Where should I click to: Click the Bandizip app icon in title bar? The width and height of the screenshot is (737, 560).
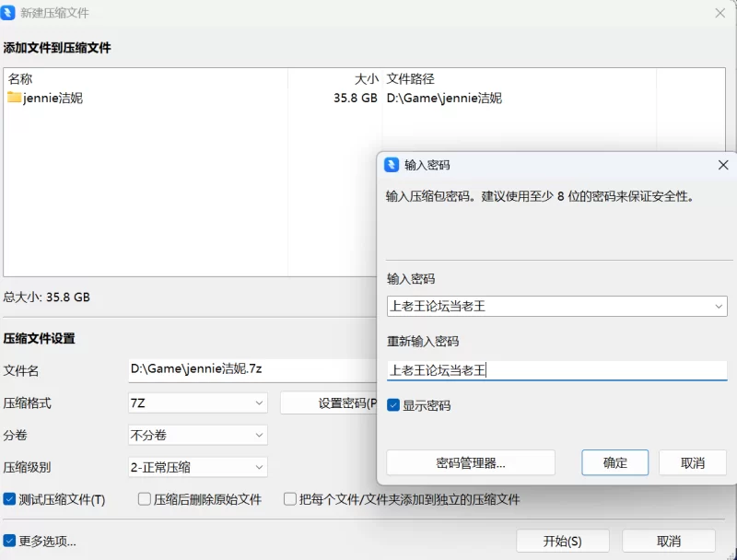(7, 13)
